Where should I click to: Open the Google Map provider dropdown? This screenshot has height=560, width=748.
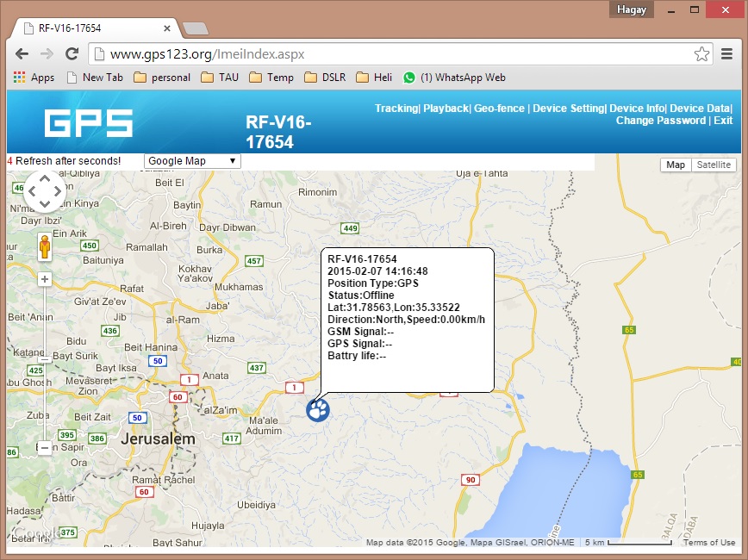click(x=192, y=161)
